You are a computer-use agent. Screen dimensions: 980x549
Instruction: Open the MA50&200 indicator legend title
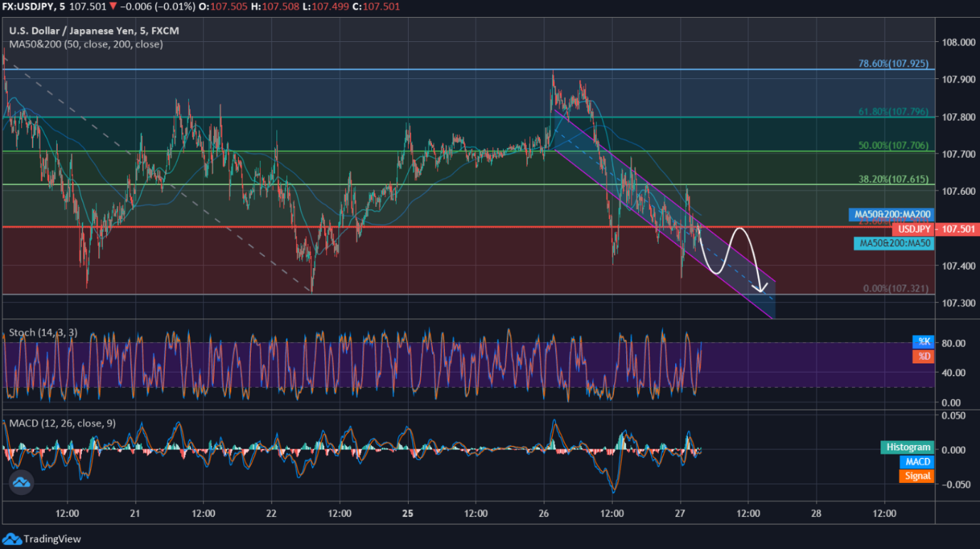(x=85, y=44)
